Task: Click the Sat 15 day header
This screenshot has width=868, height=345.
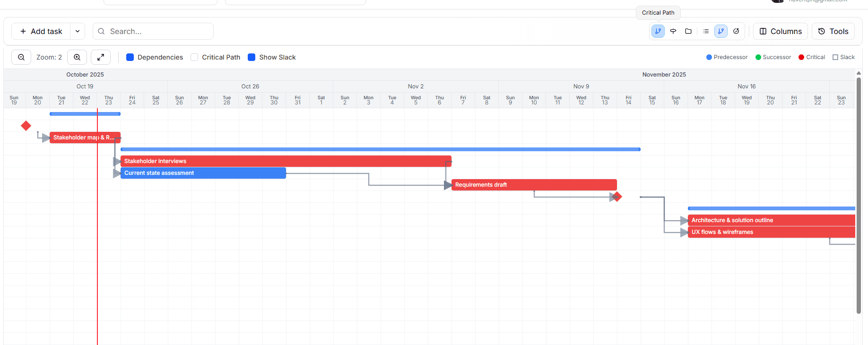Action: 652,100
